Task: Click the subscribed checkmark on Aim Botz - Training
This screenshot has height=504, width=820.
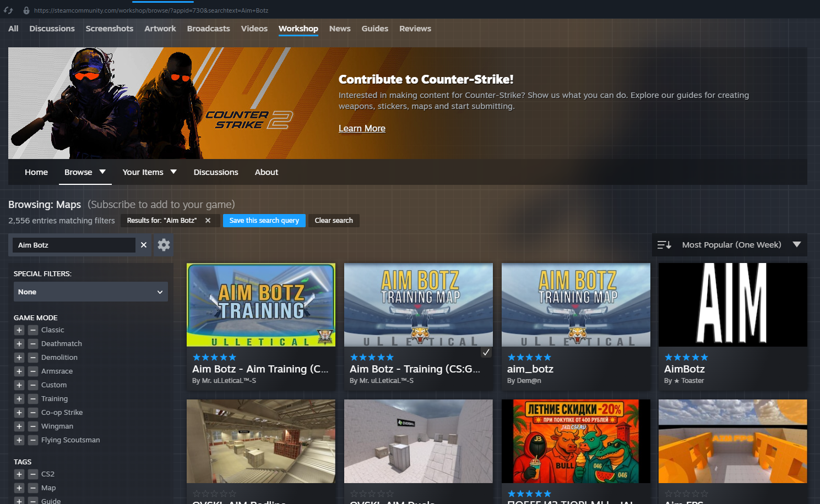Action: click(486, 352)
